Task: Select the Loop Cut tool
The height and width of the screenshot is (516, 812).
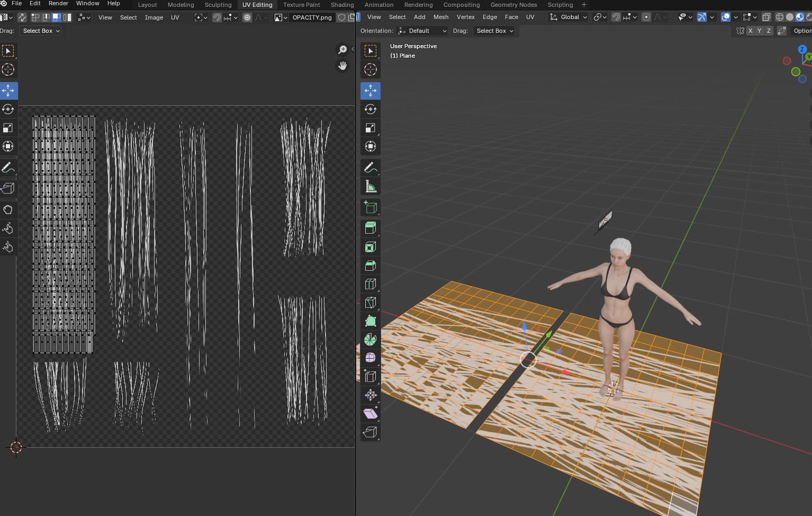Action: click(x=370, y=284)
